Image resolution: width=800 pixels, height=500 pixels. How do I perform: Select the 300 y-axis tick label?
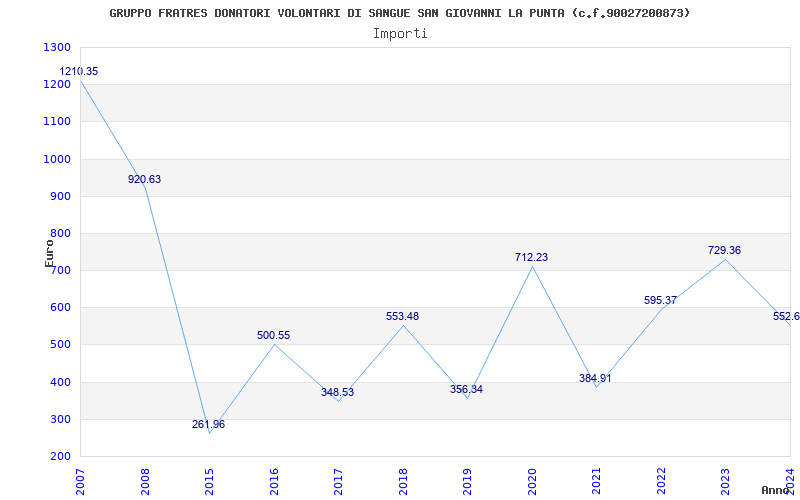click(60, 420)
